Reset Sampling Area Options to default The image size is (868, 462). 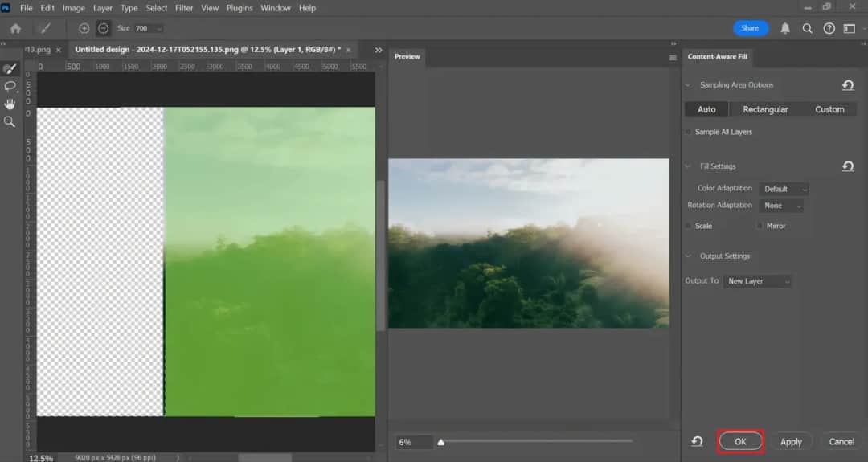click(848, 85)
